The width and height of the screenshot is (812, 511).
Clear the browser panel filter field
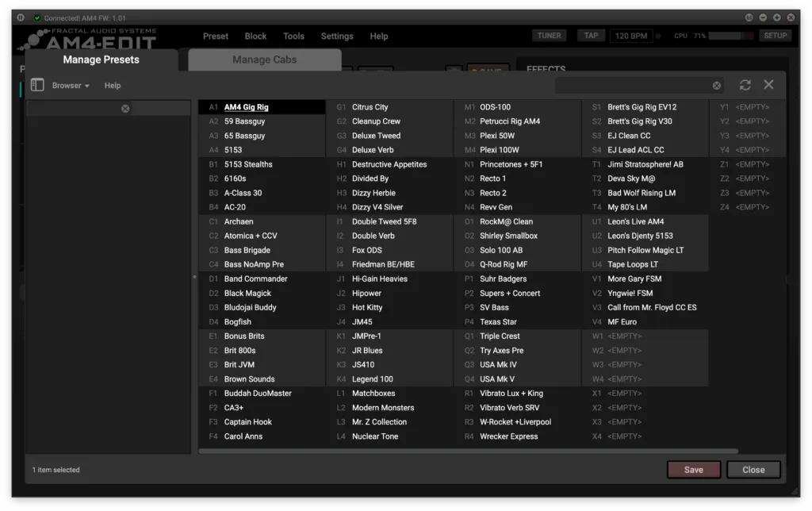[x=125, y=109]
